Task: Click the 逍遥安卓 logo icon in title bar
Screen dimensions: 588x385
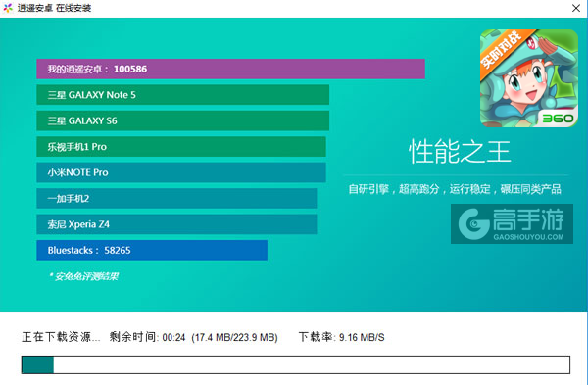Action: 8,8
